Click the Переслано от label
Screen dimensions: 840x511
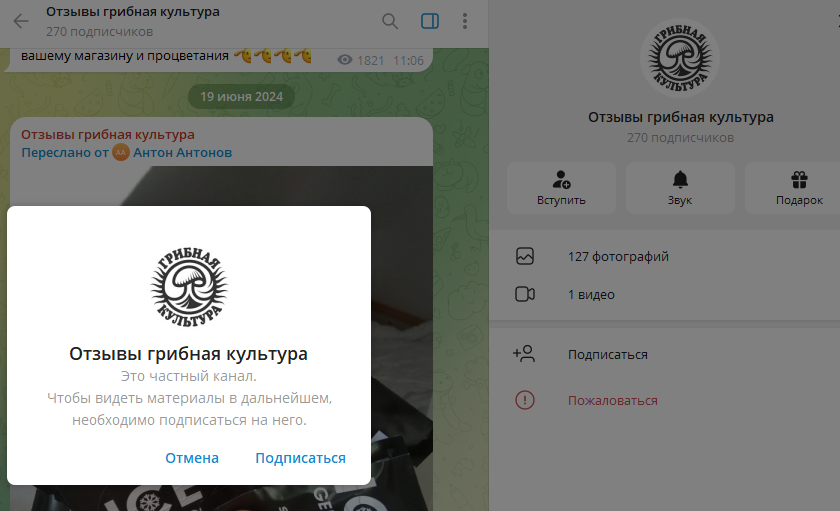click(65, 153)
